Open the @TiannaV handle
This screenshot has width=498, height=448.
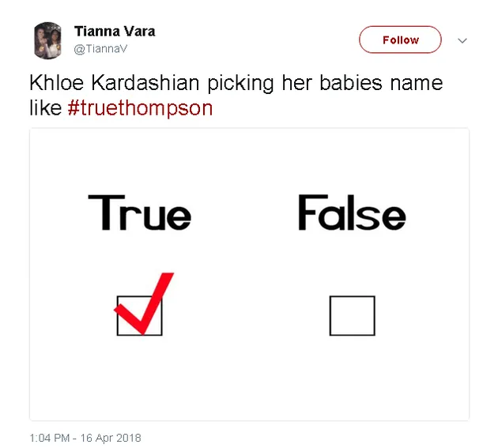pos(100,48)
